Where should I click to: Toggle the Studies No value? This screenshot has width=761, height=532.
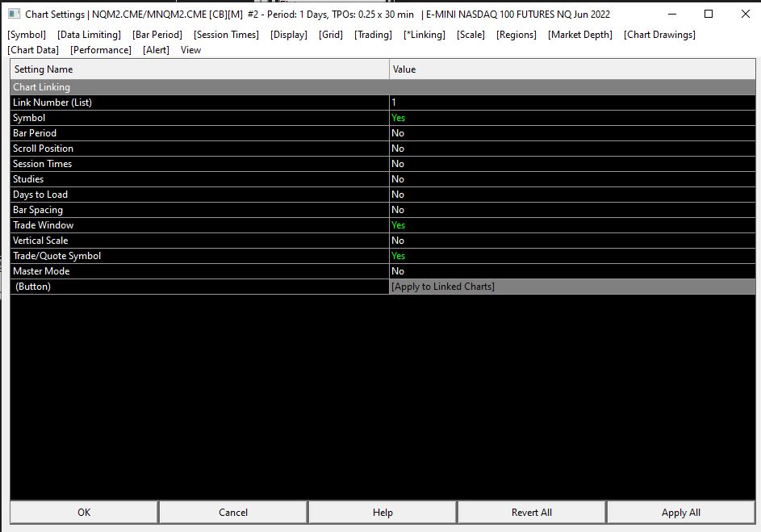point(572,179)
